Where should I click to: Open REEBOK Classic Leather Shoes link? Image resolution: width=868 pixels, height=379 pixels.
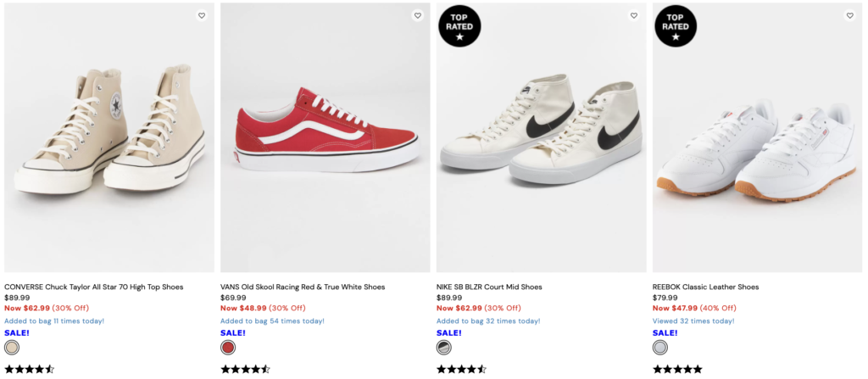coord(705,287)
